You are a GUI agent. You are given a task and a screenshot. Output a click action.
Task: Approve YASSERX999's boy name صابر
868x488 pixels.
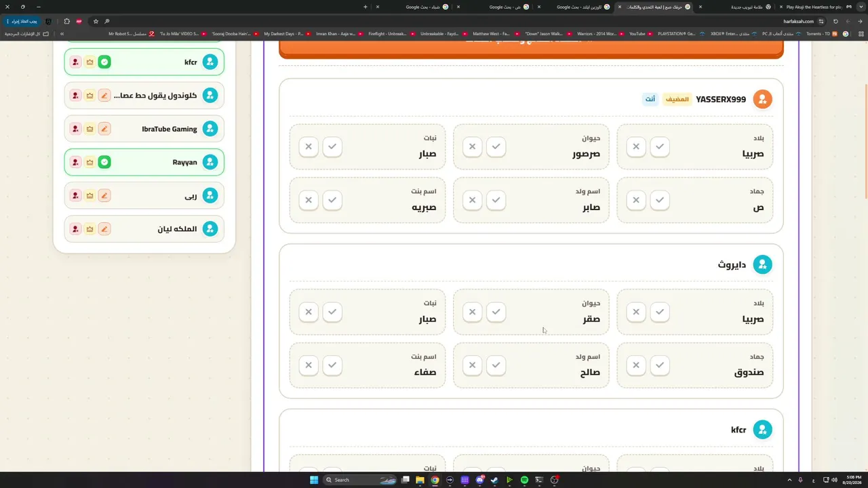pos(496,200)
